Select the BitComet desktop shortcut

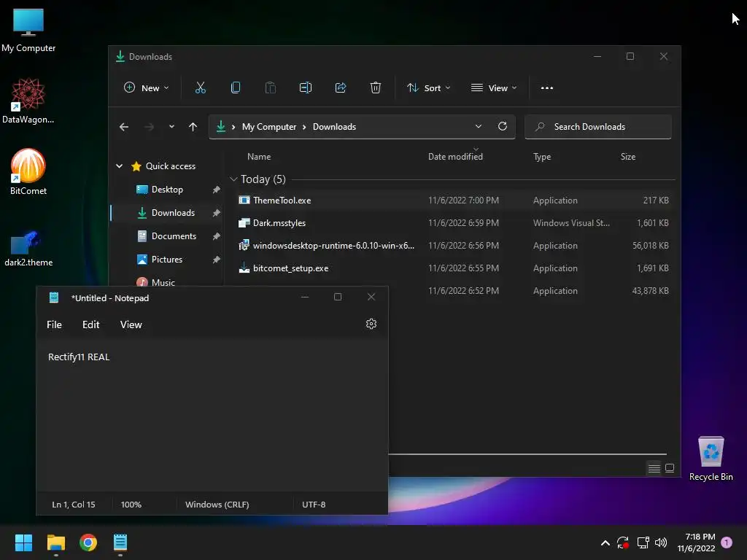click(x=28, y=172)
